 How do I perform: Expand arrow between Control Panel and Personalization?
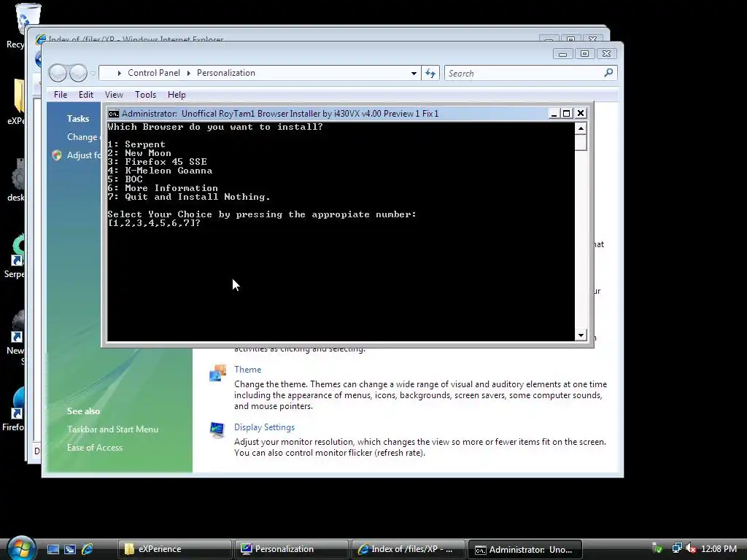[189, 74]
